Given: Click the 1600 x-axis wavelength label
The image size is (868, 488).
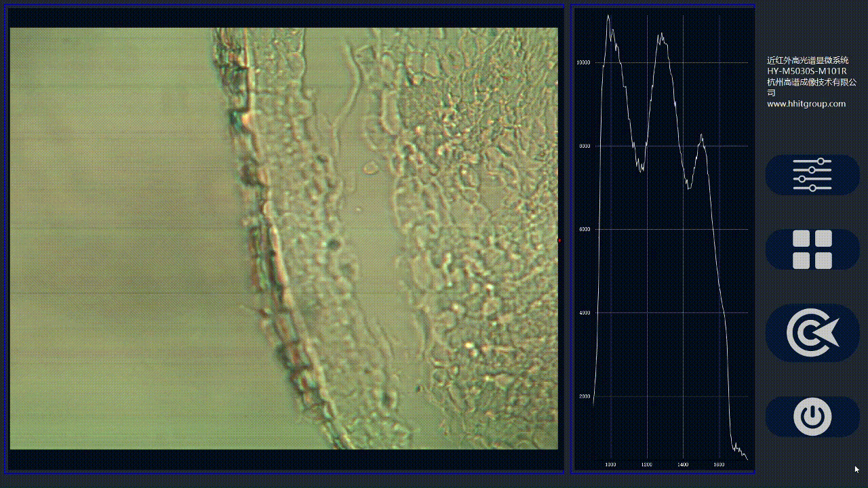Looking at the screenshot, I should [719, 465].
